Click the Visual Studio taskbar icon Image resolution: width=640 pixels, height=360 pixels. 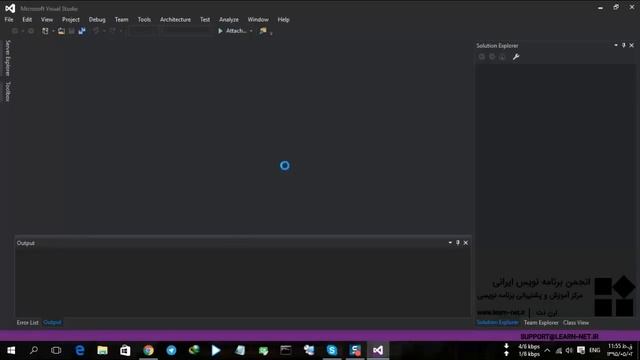point(378,350)
